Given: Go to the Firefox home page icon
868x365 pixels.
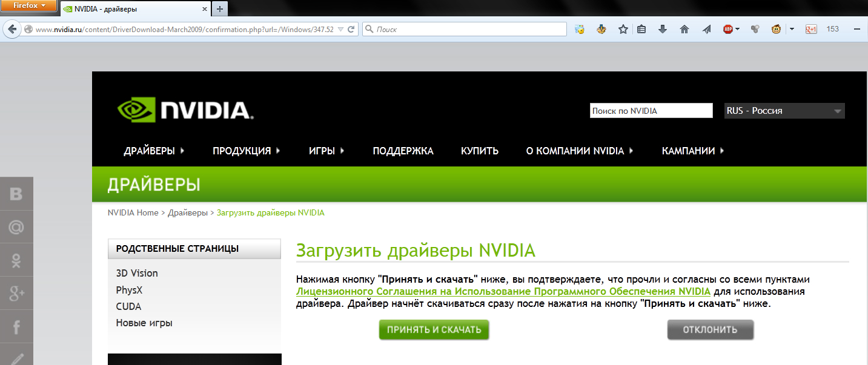Looking at the screenshot, I should point(684,29).
